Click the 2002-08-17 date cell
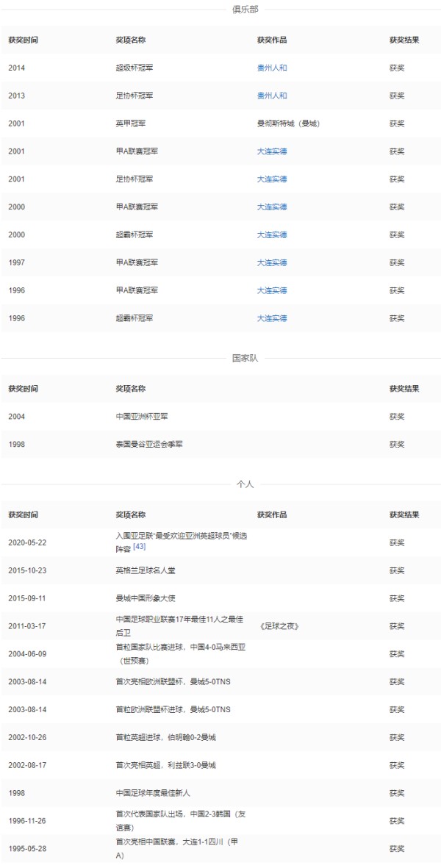The image size is (441, 868). [27, 765]
